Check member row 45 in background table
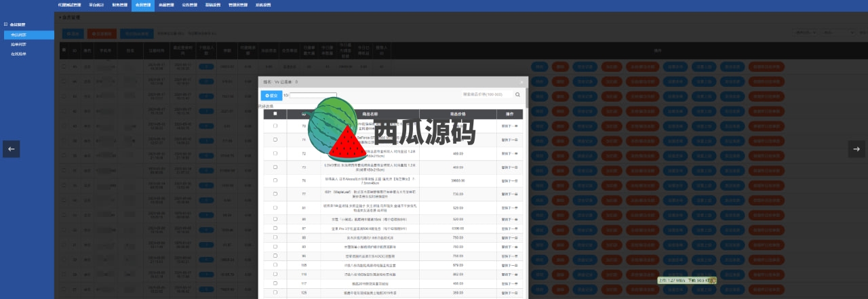Image resolution: width=868 pixels, height=299 pixels. tap(64, 67)
